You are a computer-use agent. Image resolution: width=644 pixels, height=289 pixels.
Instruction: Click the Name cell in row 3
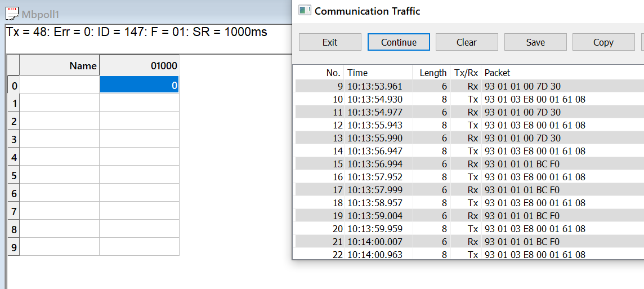[60, 139]
